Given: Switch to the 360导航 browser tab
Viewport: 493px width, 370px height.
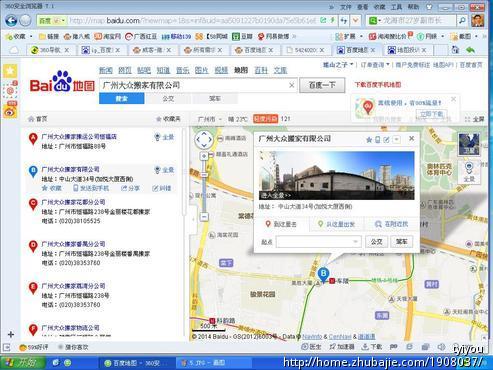Looking at the screenshot, I should pos(49,50).
